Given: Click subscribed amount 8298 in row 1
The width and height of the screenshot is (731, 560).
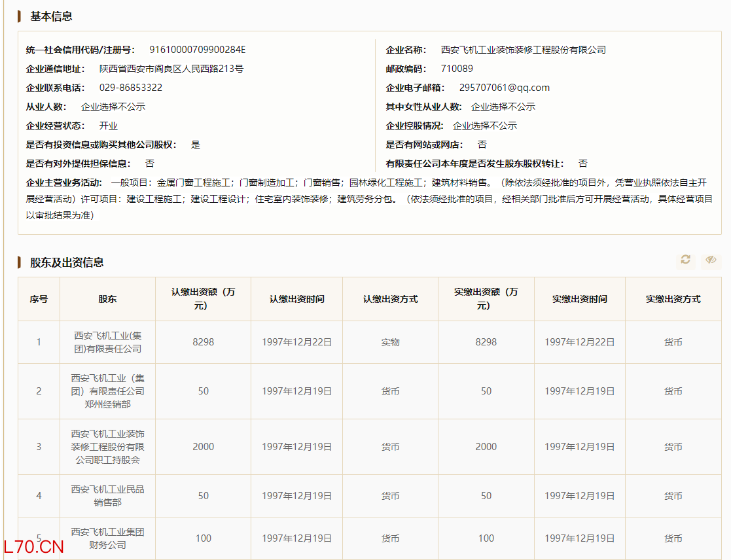Looking at the screenshot, I should [x=204, y=342].
